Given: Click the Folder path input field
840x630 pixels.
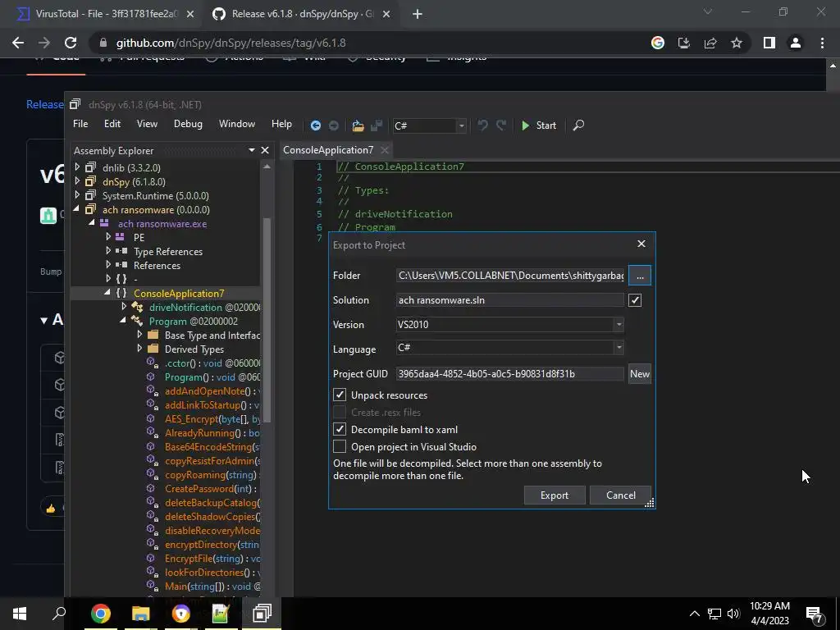Looking at the screenshot, I should pos(510,276).
